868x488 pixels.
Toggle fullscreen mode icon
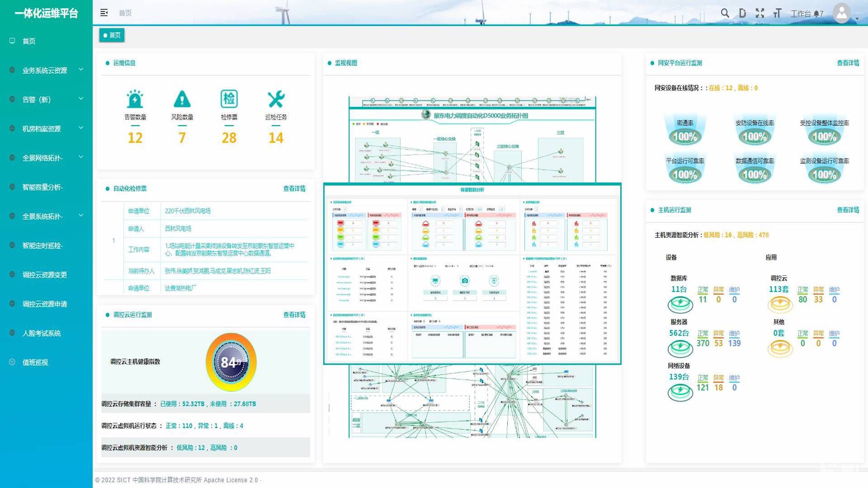pos(760,13)
